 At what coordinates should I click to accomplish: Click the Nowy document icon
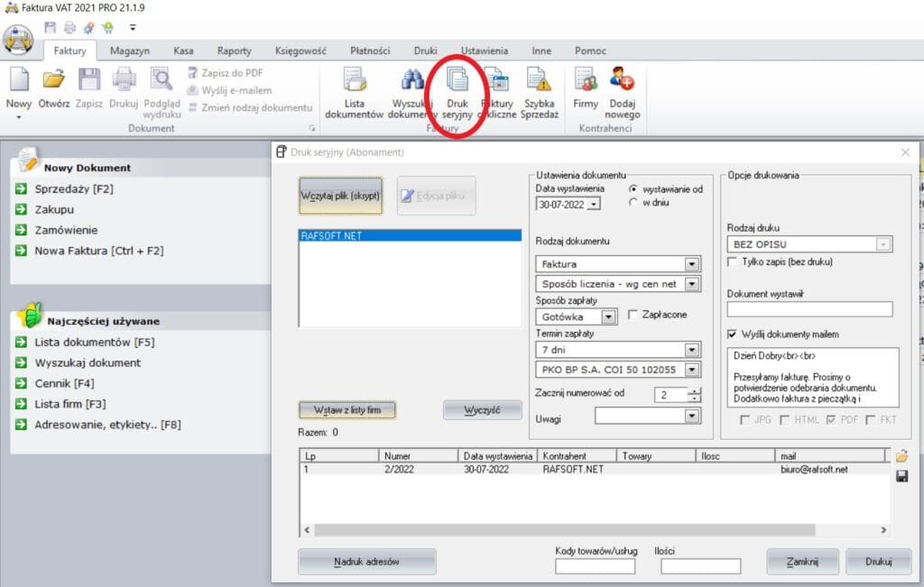coord(19,81)
